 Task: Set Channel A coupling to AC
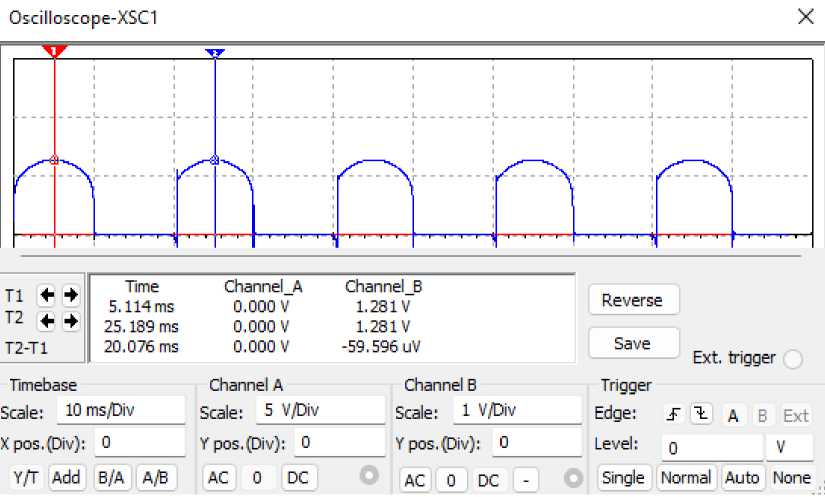pos(218,477)
